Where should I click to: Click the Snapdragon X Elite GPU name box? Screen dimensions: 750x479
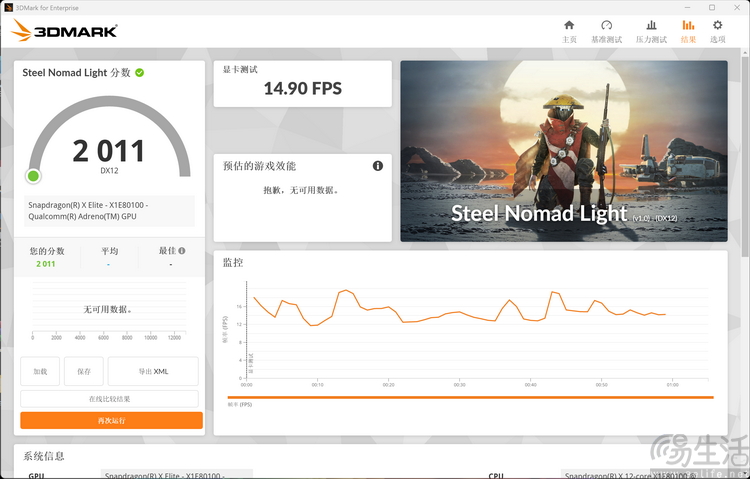pos(110,211)
